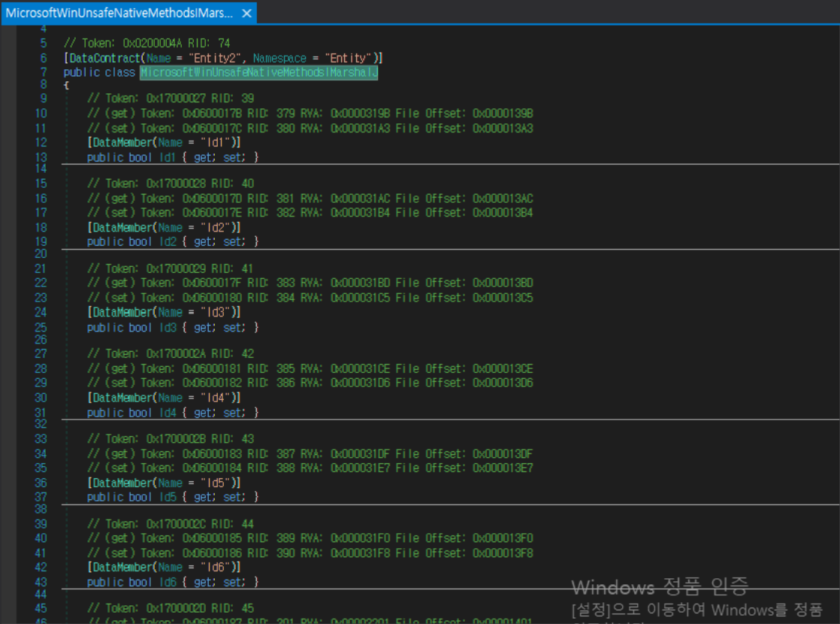
Task: Close the MicrosoftWinUnsafeNativeMethodsIMars... tab
Action: [246, 14]
